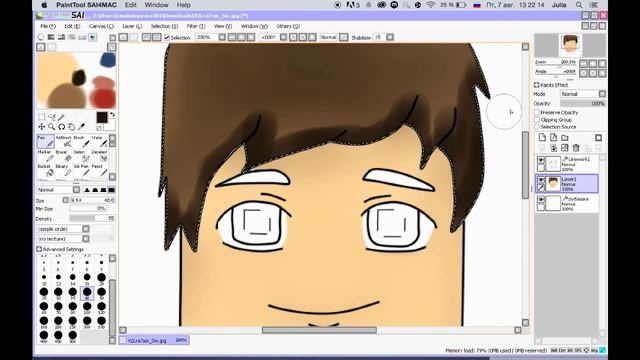Select the Ink Pen tool
The width and height of the screenshot is (640, 360).
tap(81, 171)
